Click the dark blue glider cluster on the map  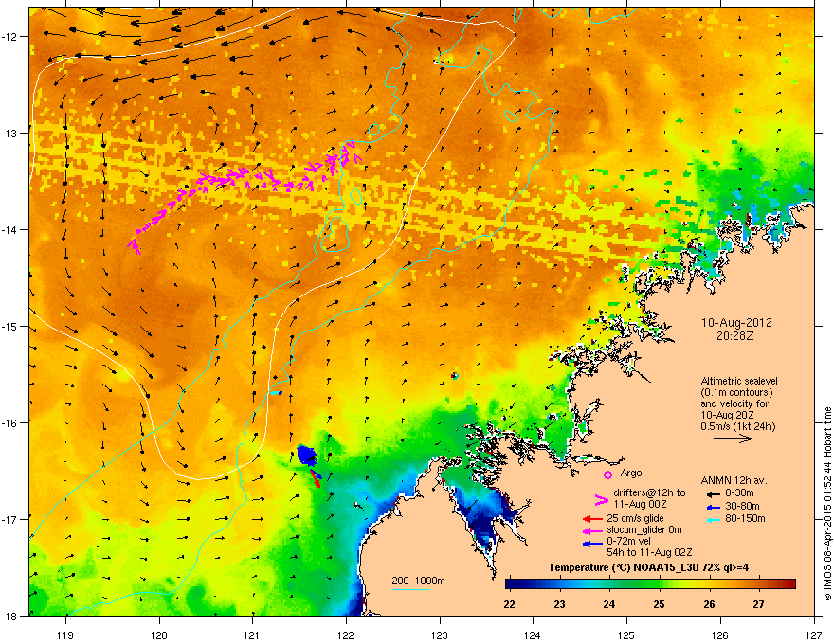[307, 456]
